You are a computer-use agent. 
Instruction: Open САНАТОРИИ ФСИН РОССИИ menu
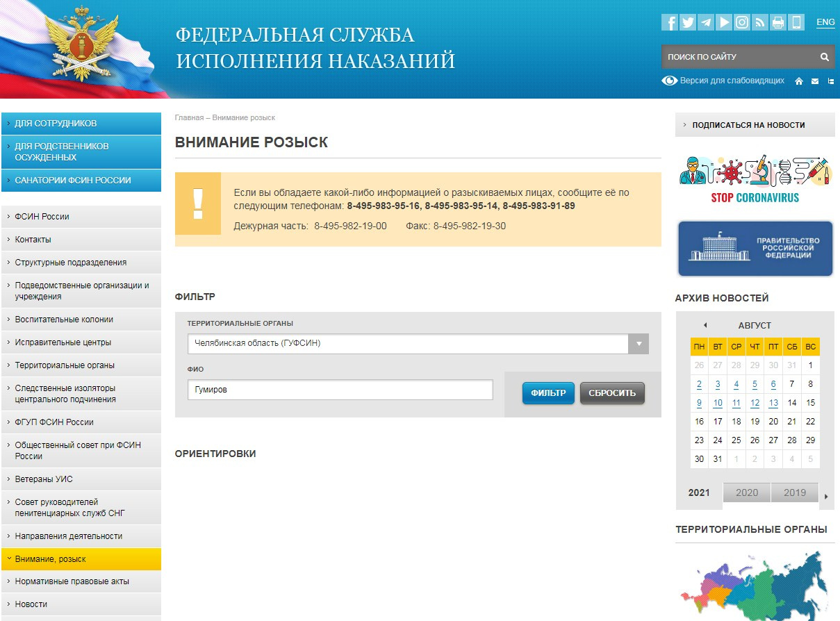(x=81, y=180)
